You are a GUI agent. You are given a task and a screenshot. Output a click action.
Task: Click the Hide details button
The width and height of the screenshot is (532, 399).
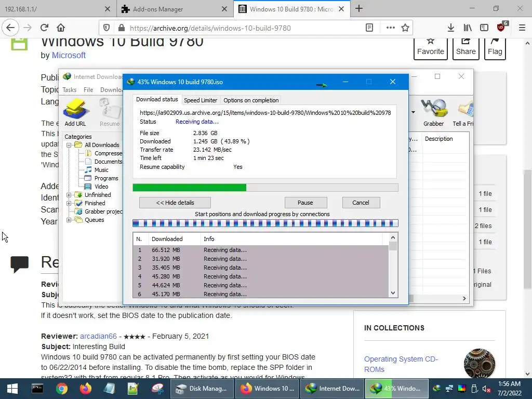pyautogui.click(x=175, y=203)
